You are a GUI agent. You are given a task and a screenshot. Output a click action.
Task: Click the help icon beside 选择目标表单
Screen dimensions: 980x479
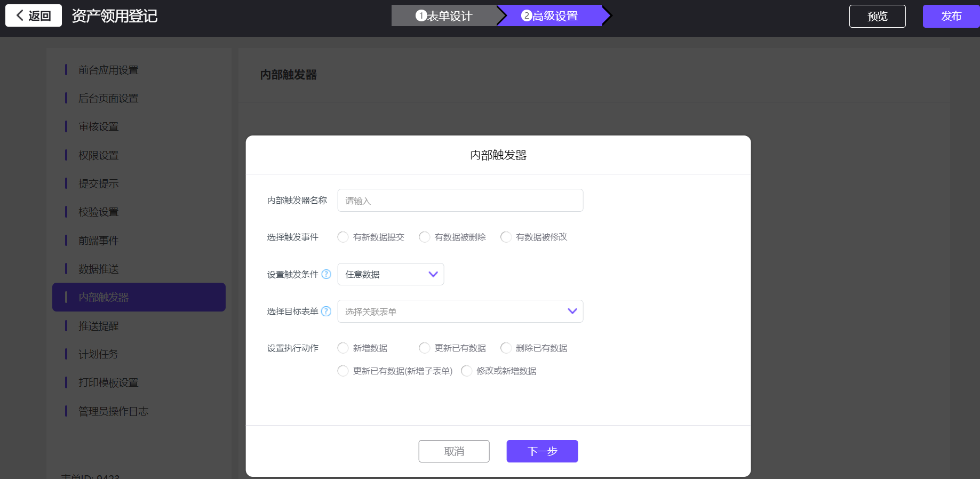(x=326, y=311)
